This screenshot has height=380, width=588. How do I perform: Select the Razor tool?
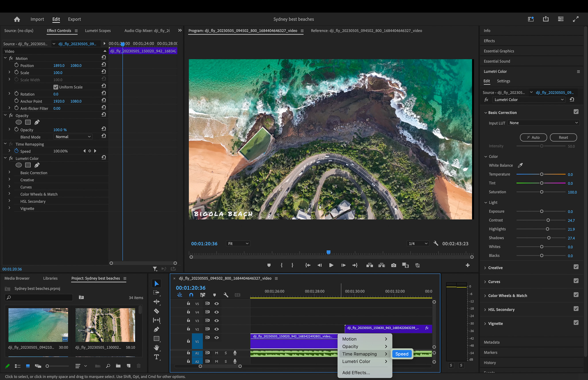tap(156, 311)
